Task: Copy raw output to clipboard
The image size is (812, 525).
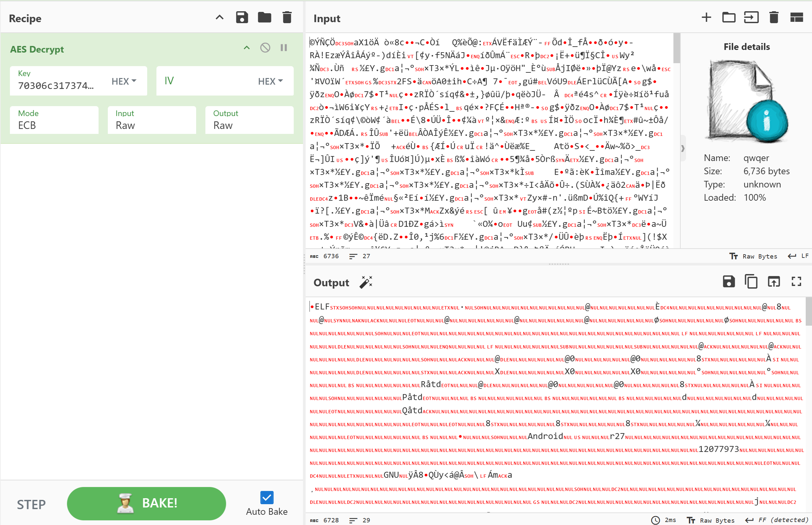Action: pyautogui.click(x=751, y=282)
